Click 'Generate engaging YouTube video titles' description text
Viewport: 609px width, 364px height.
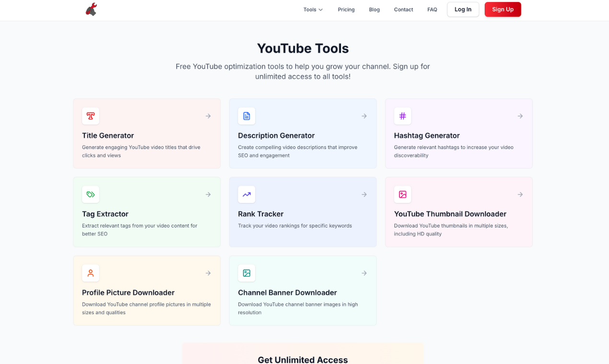(x=141, y=151)
